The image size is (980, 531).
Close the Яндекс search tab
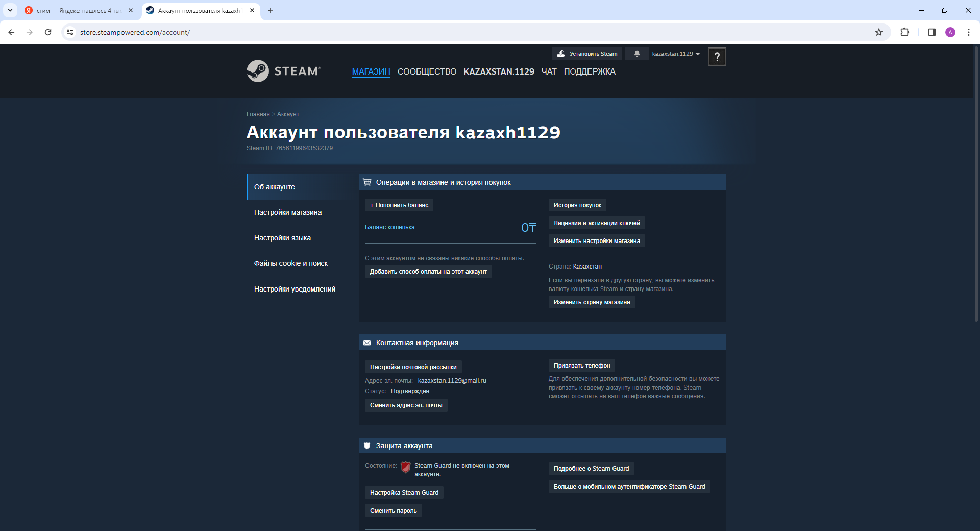click(x=131, y=10)
